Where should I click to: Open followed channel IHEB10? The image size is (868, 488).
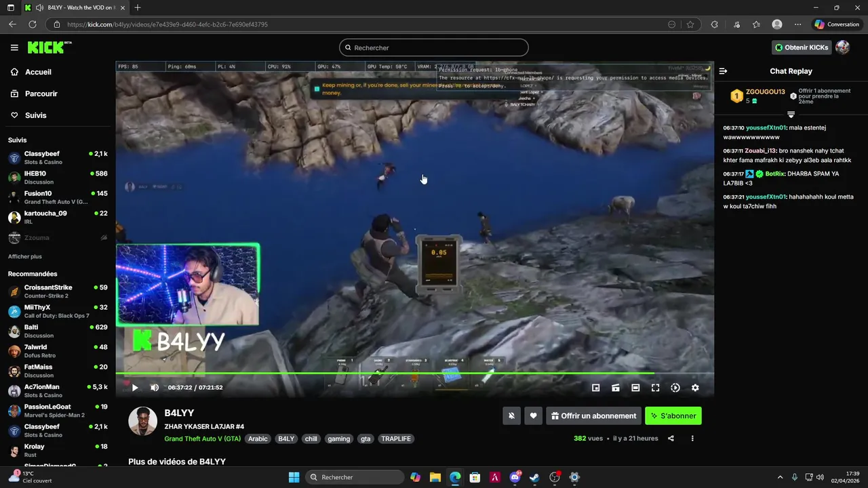point(58,178)
